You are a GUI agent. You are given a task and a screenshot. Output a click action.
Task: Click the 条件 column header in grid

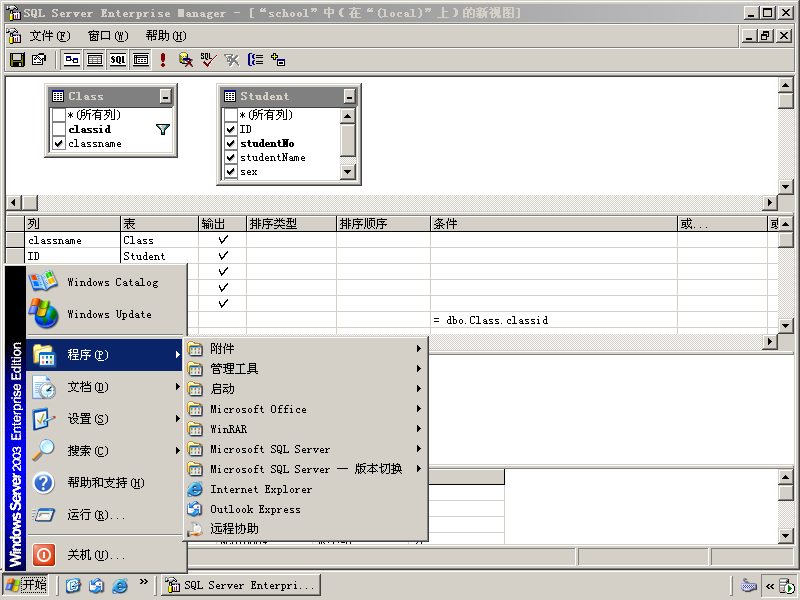click(554, 223)
